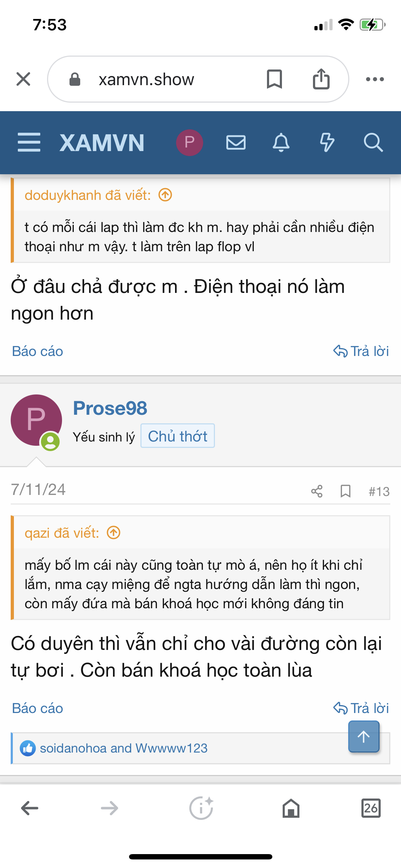Open the notifications bell

tap(281, 143)
